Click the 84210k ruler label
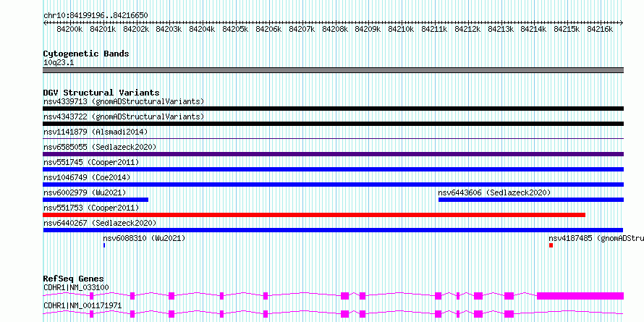The image size is (644, 322). (x=402, y=29)
